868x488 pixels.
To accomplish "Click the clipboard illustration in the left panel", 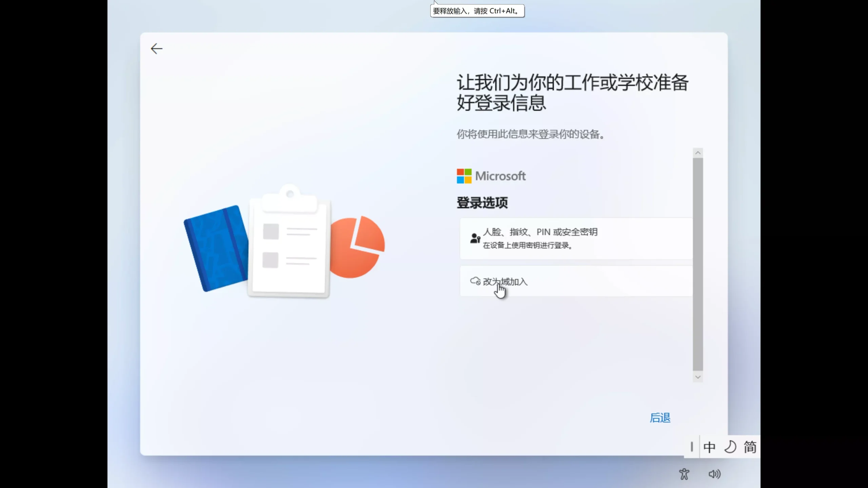I will (290, 244).
